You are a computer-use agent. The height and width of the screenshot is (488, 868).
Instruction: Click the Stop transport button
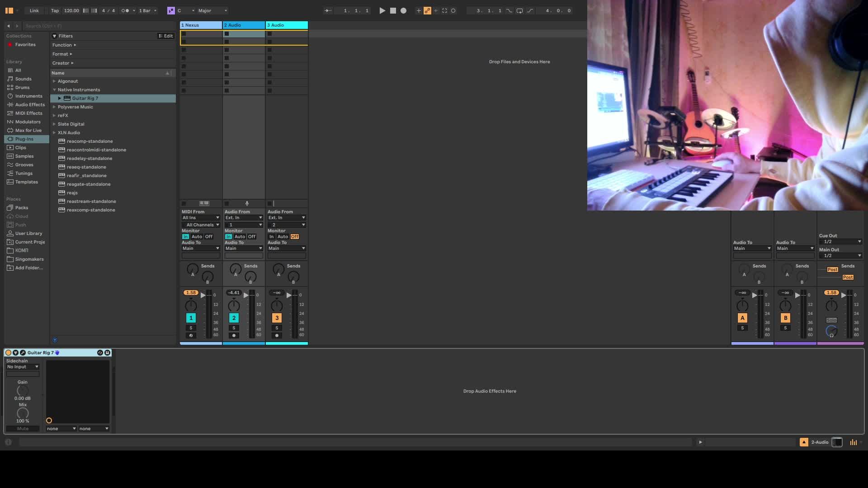point(393,10)
